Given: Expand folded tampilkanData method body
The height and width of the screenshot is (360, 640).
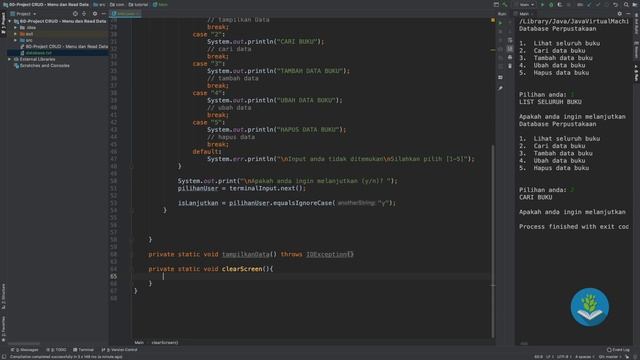Looking at the screenshot, I should [x=351, y=254].
